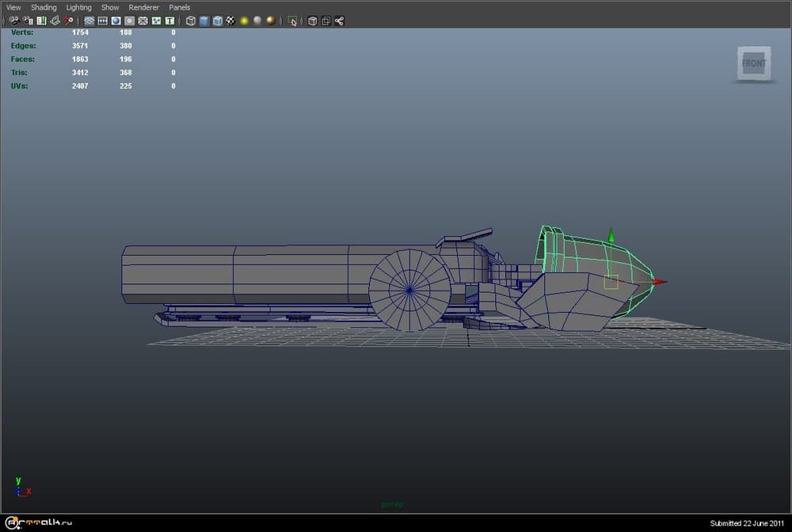Screen dimensions: 792x532
Task: Click the textured checker display icon
Action: [230, 21]
